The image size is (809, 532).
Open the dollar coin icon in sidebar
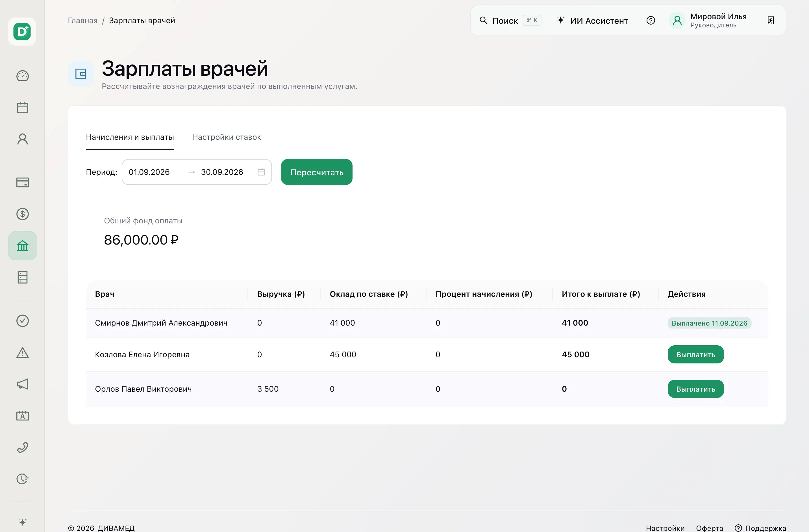(x=22, y=214)
